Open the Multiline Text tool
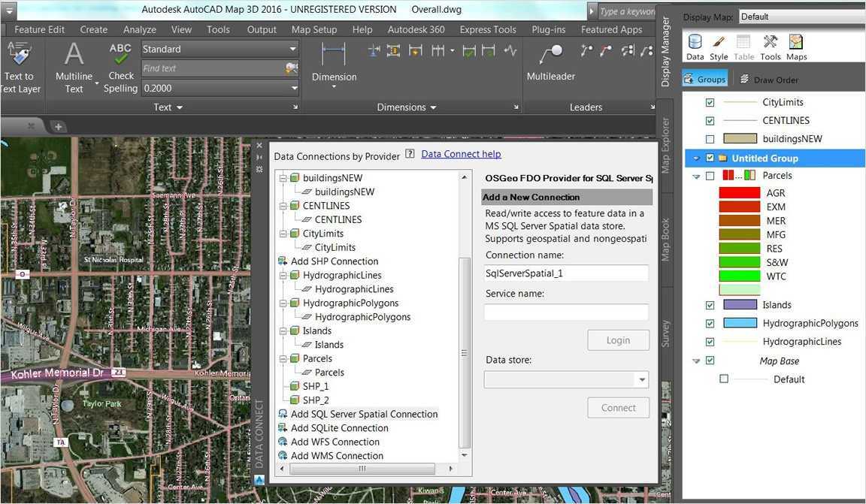The width and height of the screenshot is (866, 504). point(74,68)
